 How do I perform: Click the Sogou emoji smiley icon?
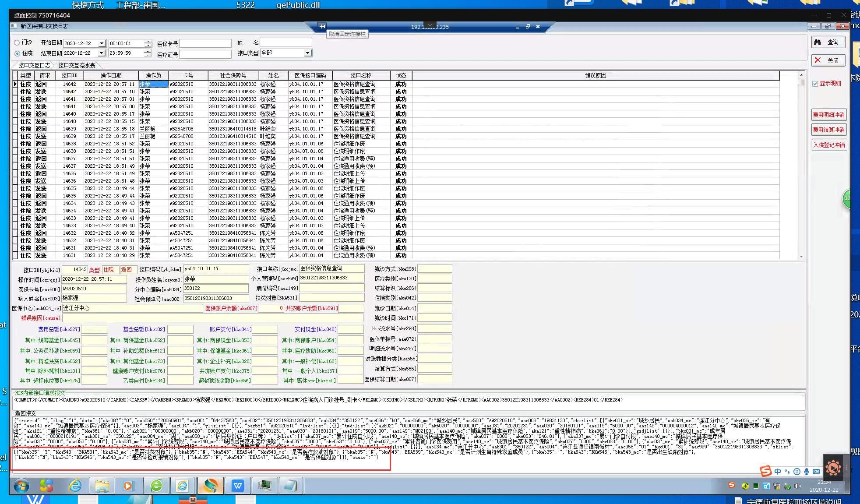point(797,472)
